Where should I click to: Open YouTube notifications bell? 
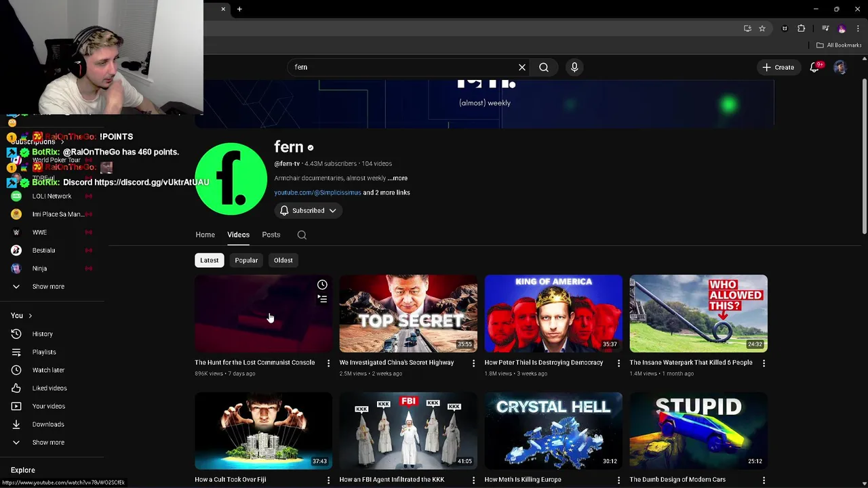814,67
